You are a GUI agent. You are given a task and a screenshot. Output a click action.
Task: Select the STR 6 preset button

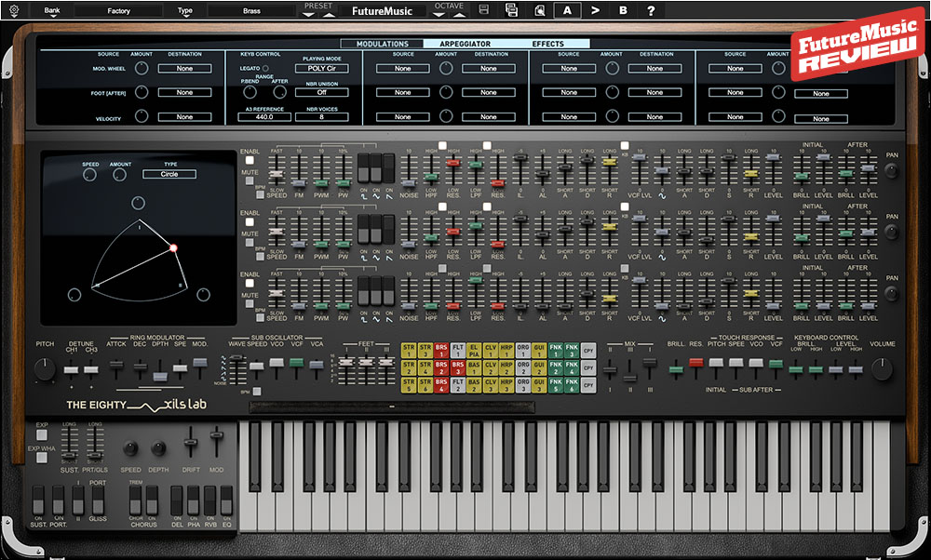point(425,386)
